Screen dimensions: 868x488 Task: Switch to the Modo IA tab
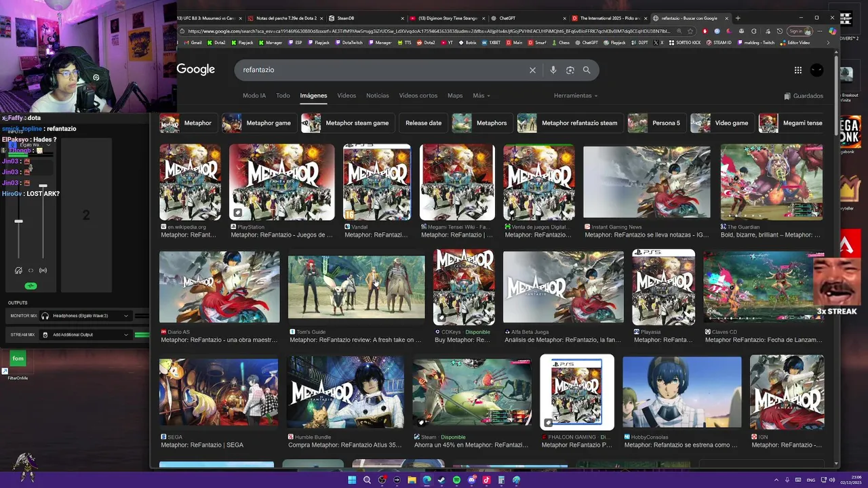point(254,96)
